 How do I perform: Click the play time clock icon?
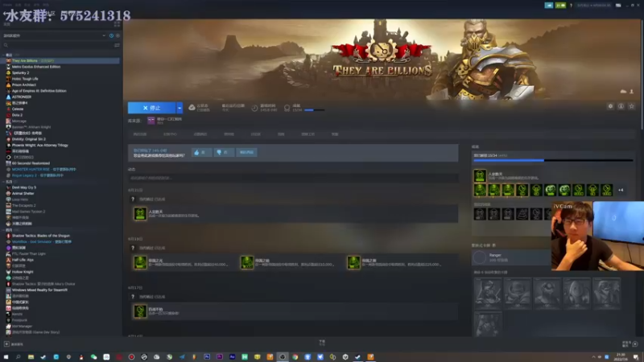[254, 108]
